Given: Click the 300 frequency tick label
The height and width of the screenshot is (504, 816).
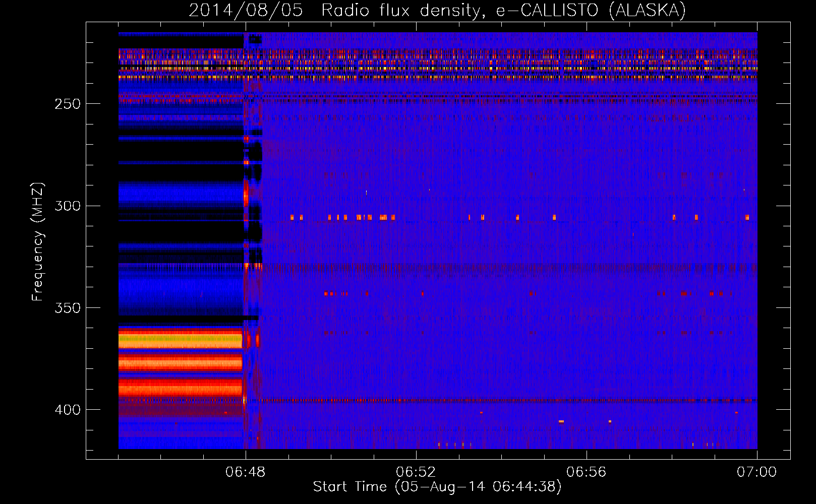Looking at the screenshot, I should pos(68,206).
